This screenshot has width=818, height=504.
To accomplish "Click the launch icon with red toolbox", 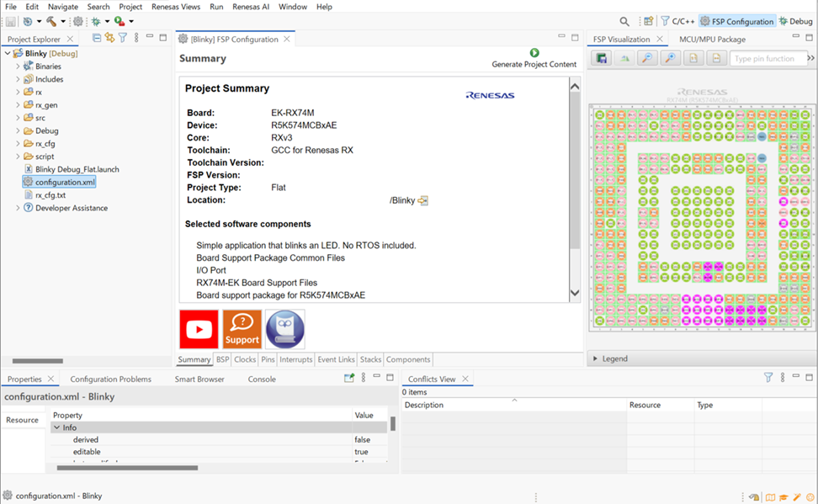I will click(120, 21).
